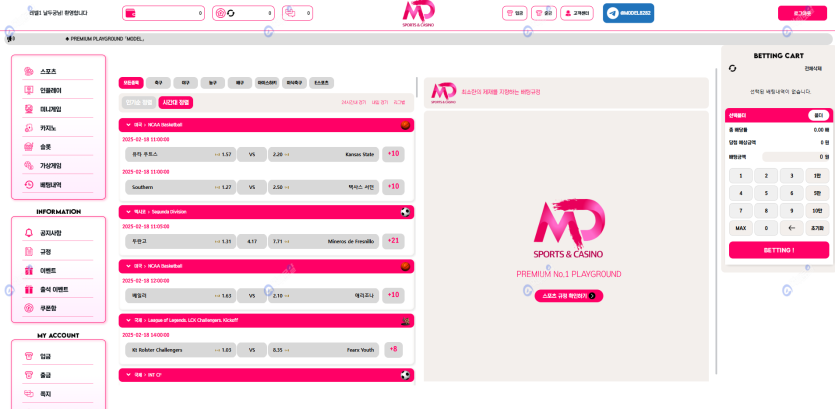Expand +10 markets for Southern match
This screenshot has height=409, width=835.
point(394,187)
